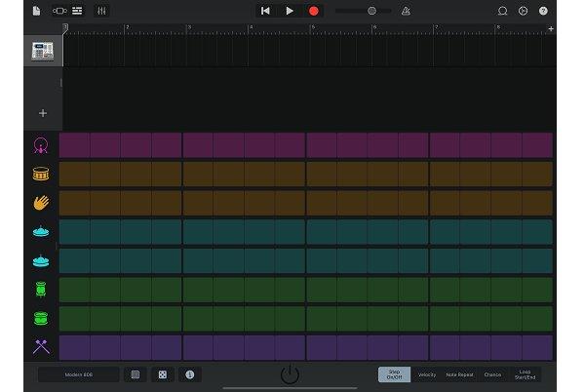This screenshot has height=392, width=585.
Task: Open My Songs document browser
Action: (36, 11)
